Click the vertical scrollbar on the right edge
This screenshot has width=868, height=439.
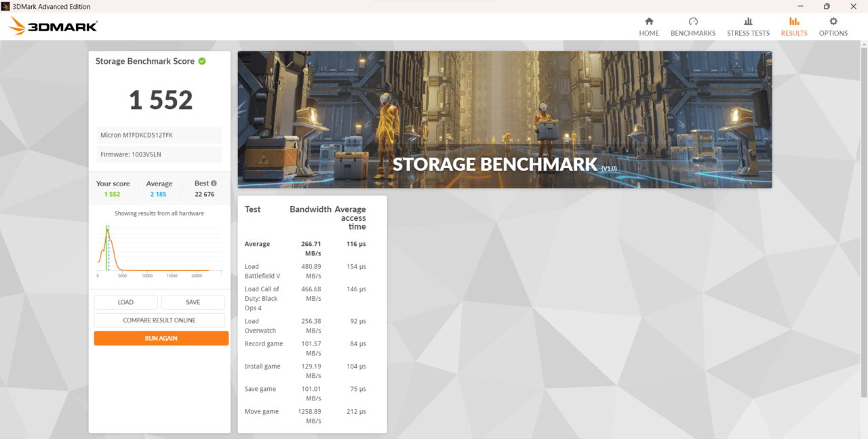[x=863, y=224]
